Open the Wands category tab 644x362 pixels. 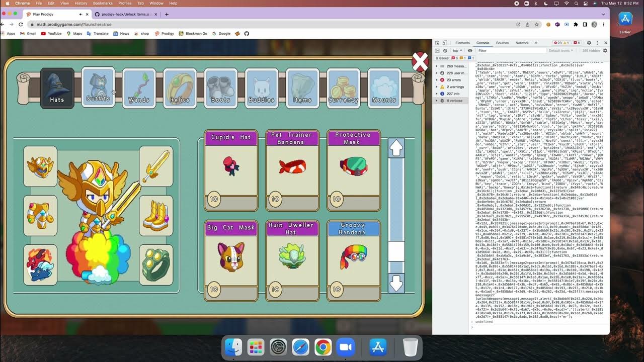(x=139, y=88)
